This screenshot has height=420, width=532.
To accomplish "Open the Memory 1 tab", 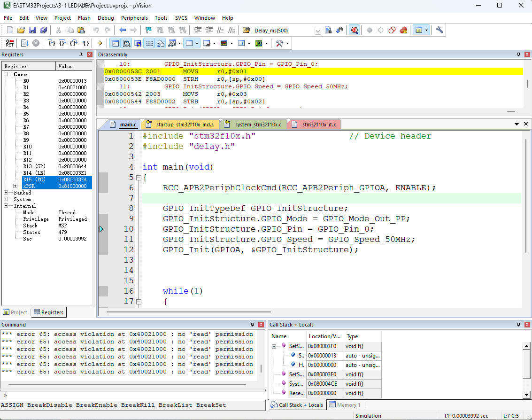I will [345, 405].
